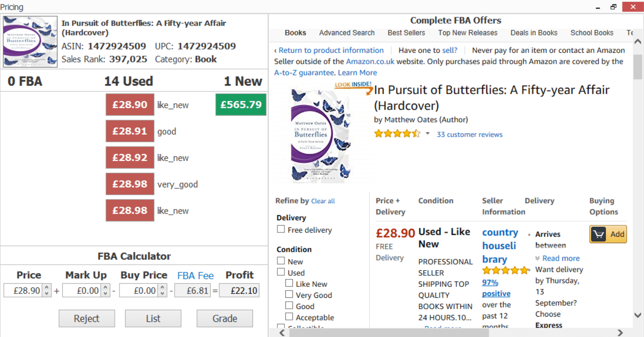The height and width of the screenshot is (337, 644).
Task: Click the star rating icons under author
Action: (397, 134)
